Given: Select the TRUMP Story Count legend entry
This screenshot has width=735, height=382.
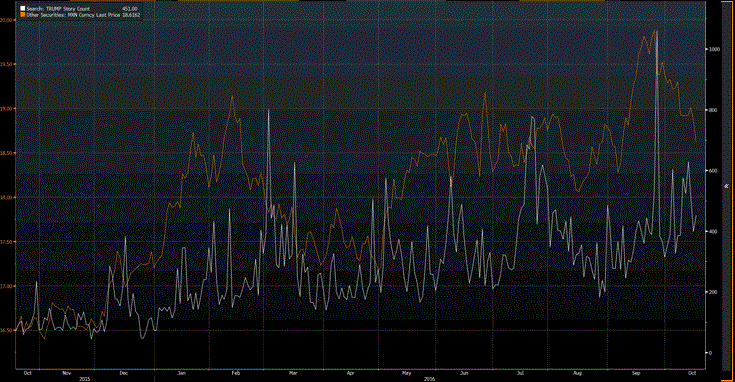Looking at the screenshot, I should point(58,9).
